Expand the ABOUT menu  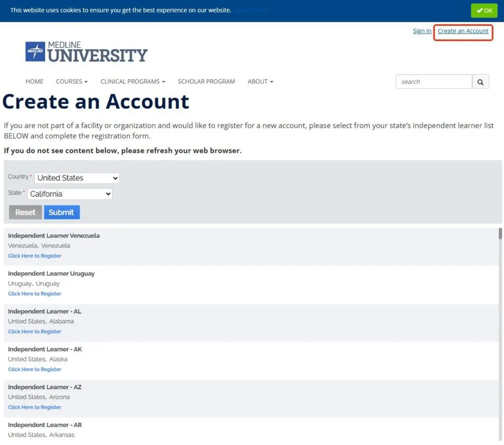pyautogui.click(x=260, y=82)
